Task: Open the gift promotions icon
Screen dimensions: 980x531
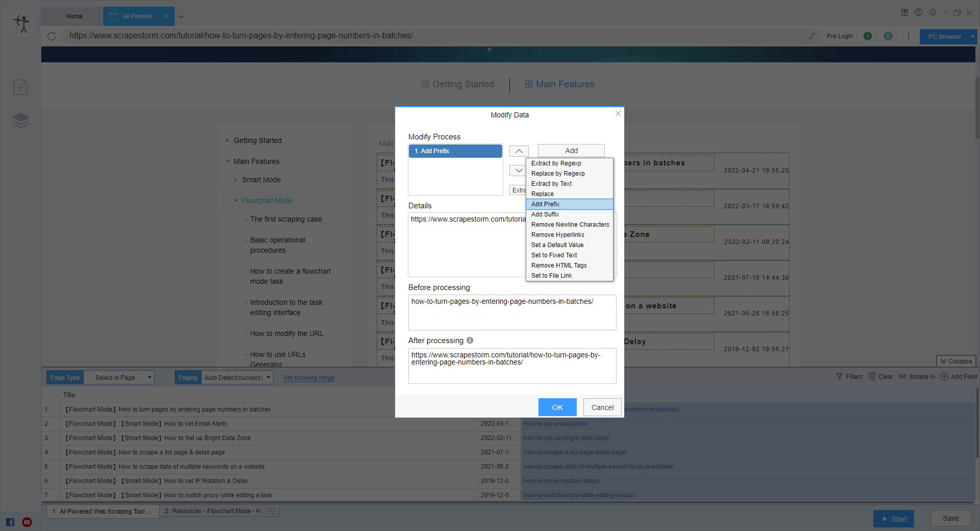Action: [904, 12]
